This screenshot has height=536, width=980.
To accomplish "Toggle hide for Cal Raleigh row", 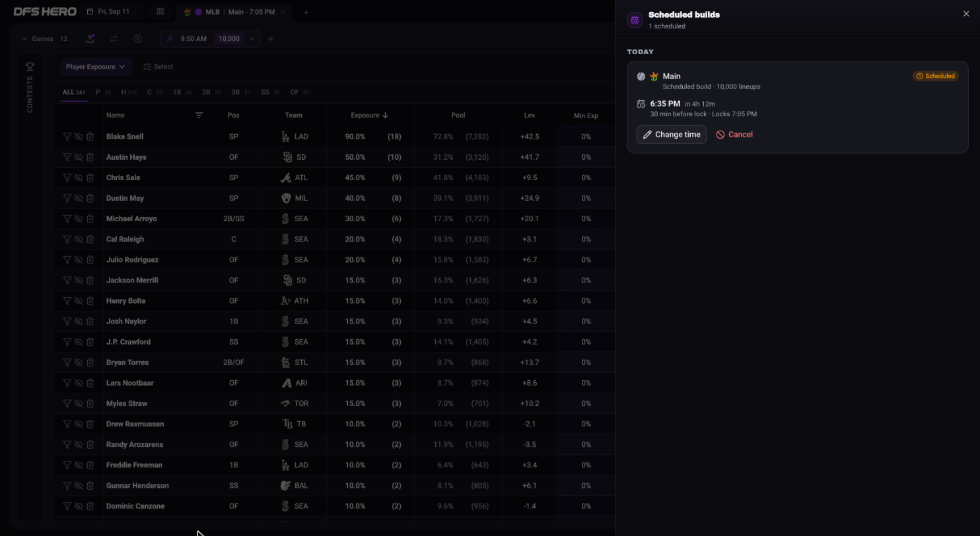I will coord(79,239).
